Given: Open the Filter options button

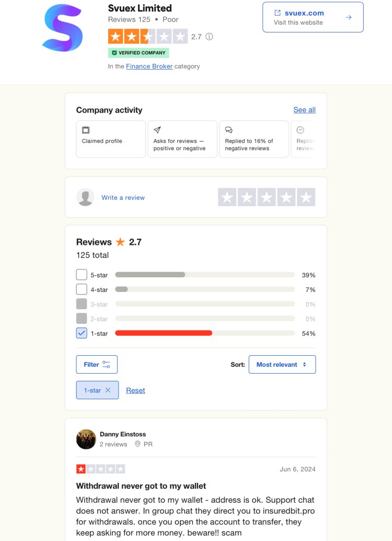Looking at the screenshot, I should click(x=97, y=364).
